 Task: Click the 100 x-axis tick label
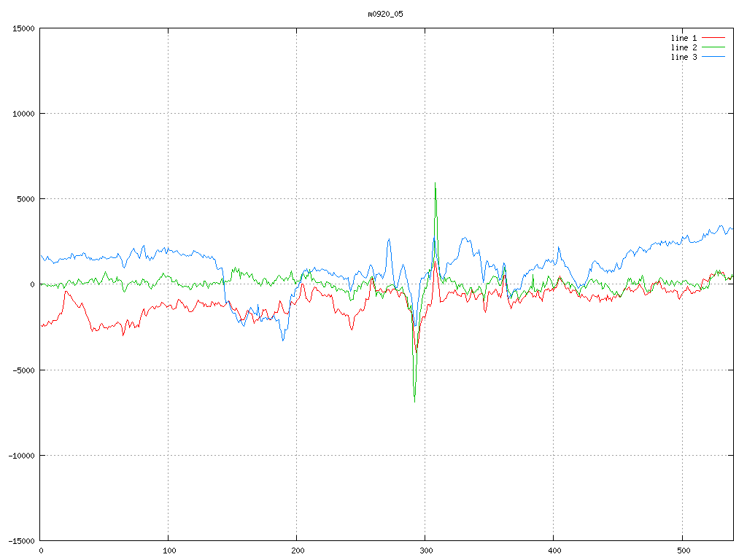(x=169, y=550)
